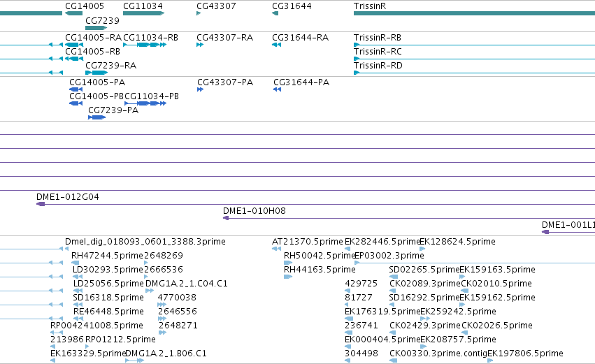Click the RH44163.5prime EST glyph
The width and height of the screenshot is (595, 364).
[x=288, y=277]
